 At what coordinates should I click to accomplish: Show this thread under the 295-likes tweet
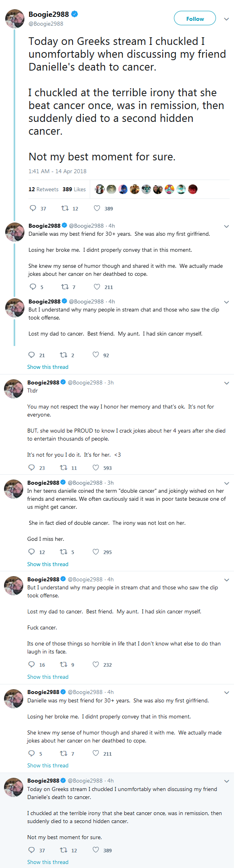[x=48, y=564]
